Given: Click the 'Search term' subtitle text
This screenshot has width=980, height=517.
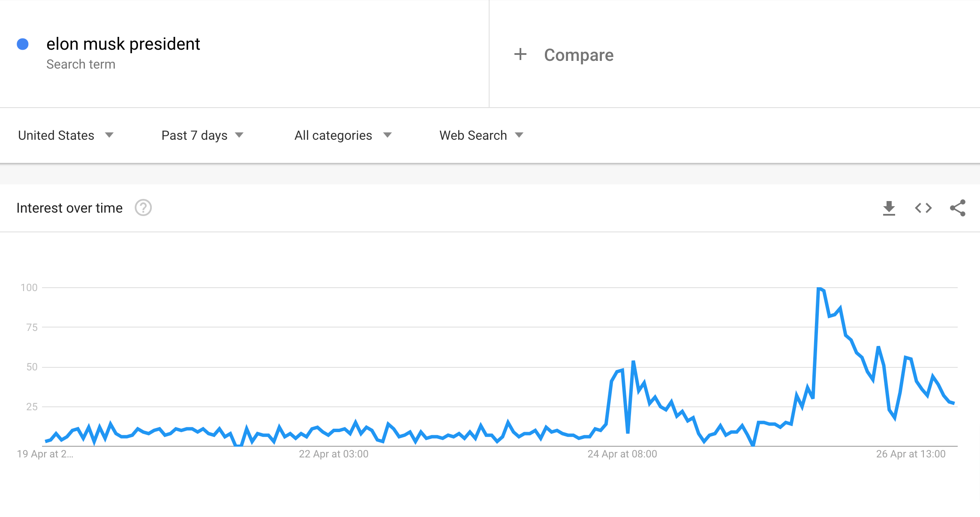Looking at the screenshot, I should click(81, 64).
